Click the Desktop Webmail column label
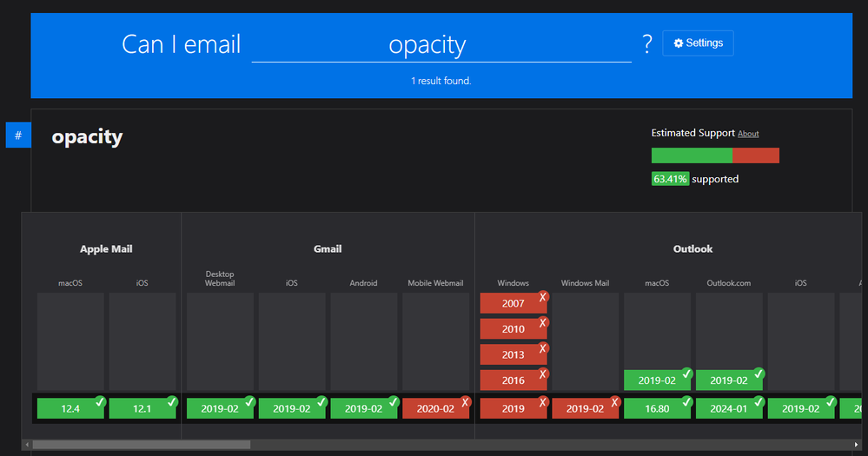 pyautogui.click(x=220, y=278)
